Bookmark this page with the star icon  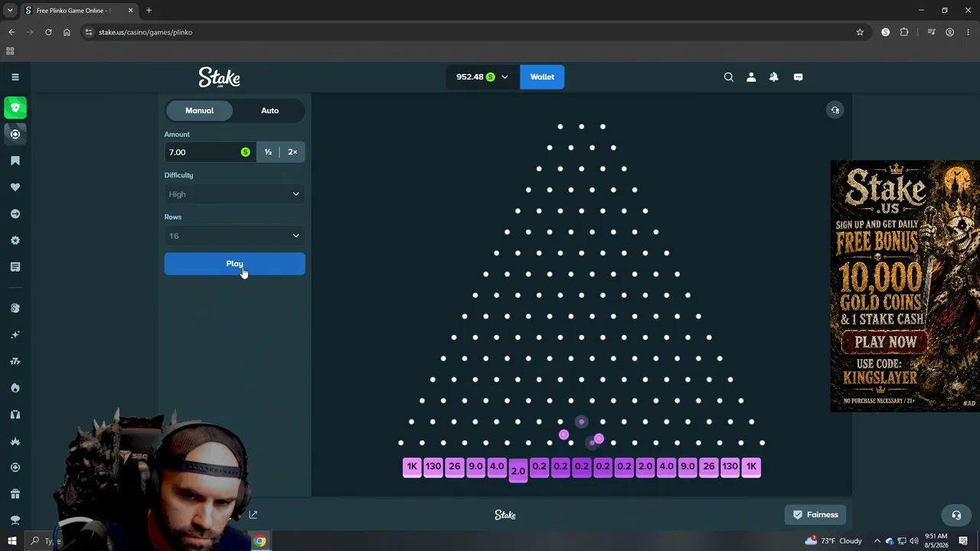point(860,32)
